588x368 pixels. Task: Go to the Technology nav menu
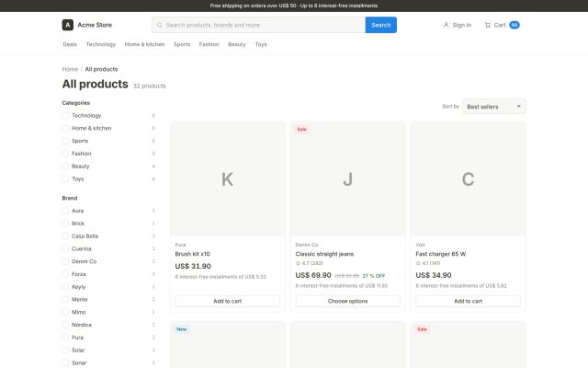tap(101, 44)
